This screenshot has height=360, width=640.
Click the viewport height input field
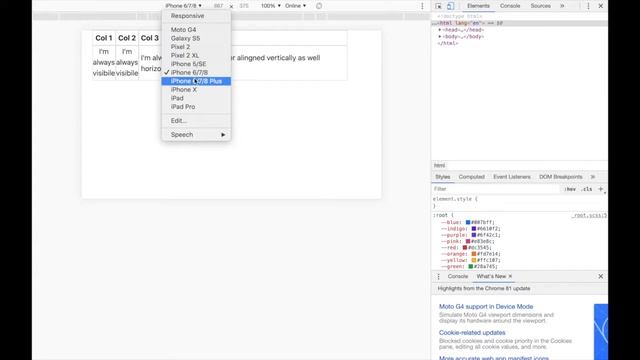coord(244,6)
